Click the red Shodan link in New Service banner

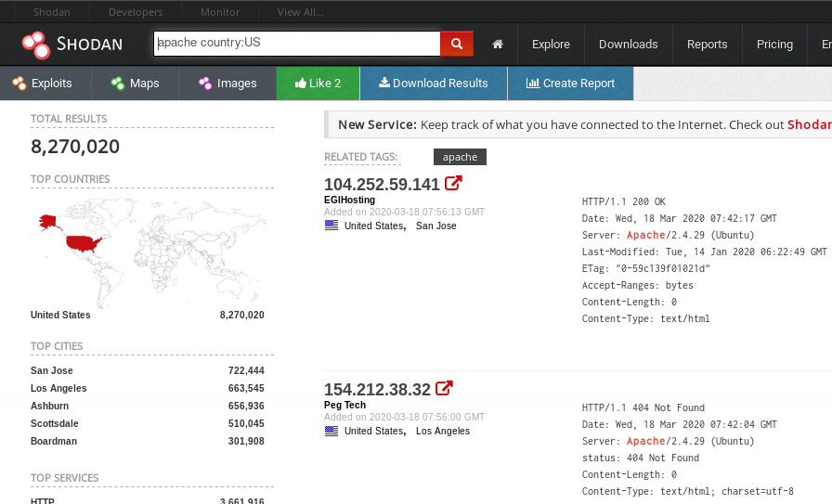coord(809,124)
